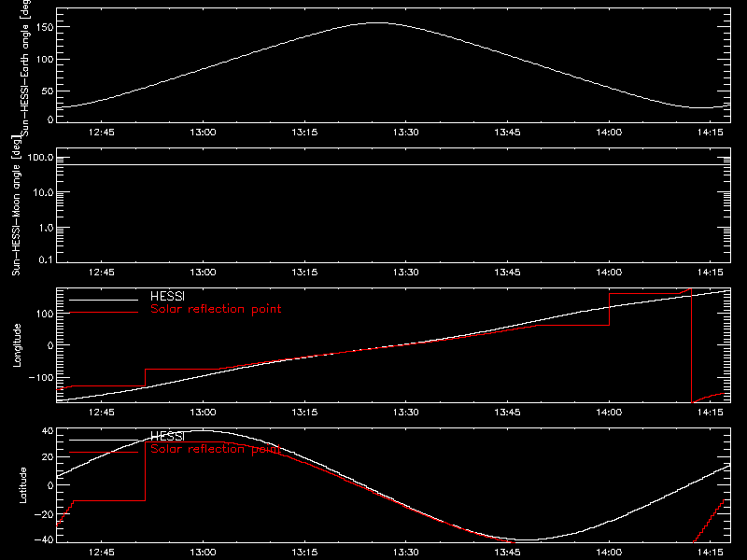747x560 pixels.
Task: Click the '100.0' tick of Moon angle plot
Action: point(40,158)
